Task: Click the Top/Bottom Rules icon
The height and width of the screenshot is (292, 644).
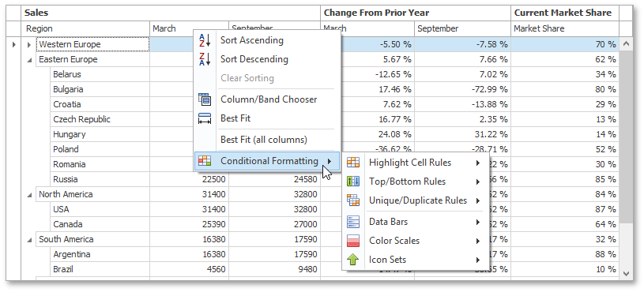Action: coord(353,182)
